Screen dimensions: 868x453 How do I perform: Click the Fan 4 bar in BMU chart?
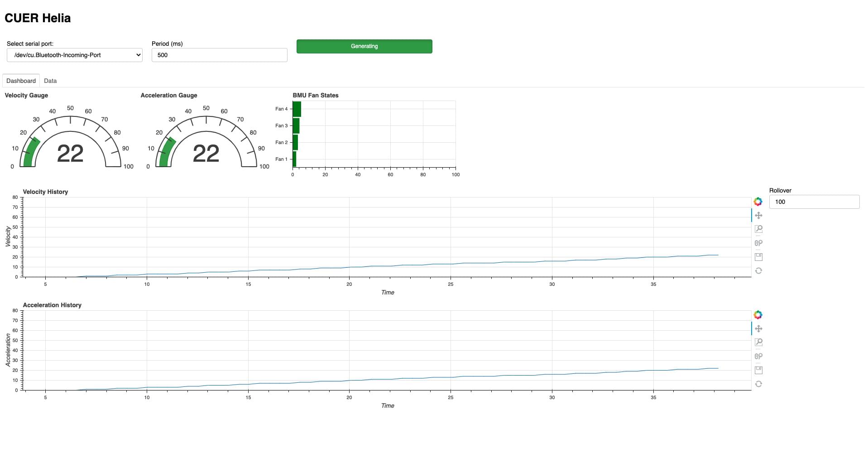pos(297,109)
